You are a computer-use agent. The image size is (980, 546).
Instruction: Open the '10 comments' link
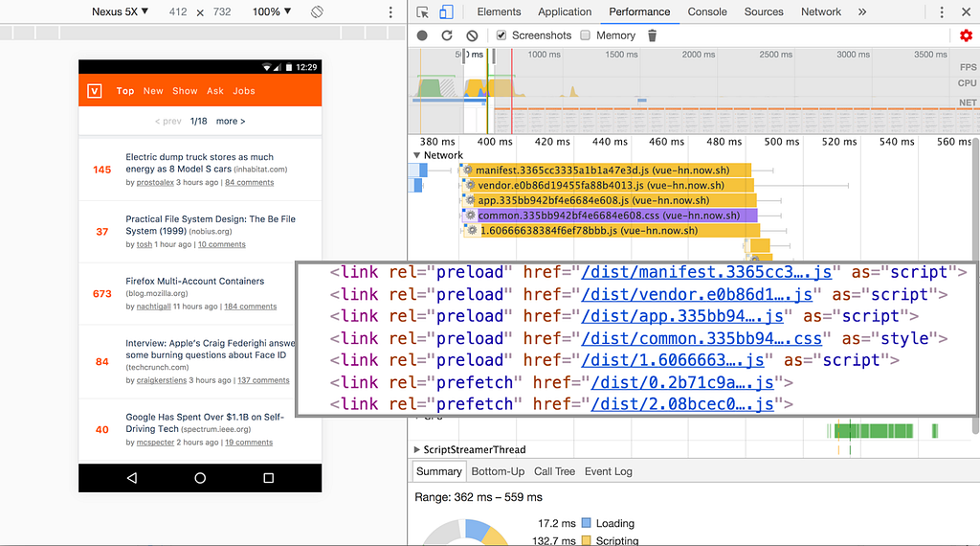click(222, 244)
